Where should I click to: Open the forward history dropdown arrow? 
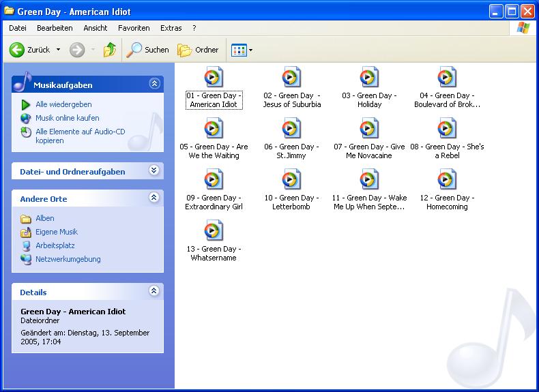(93, 50)
